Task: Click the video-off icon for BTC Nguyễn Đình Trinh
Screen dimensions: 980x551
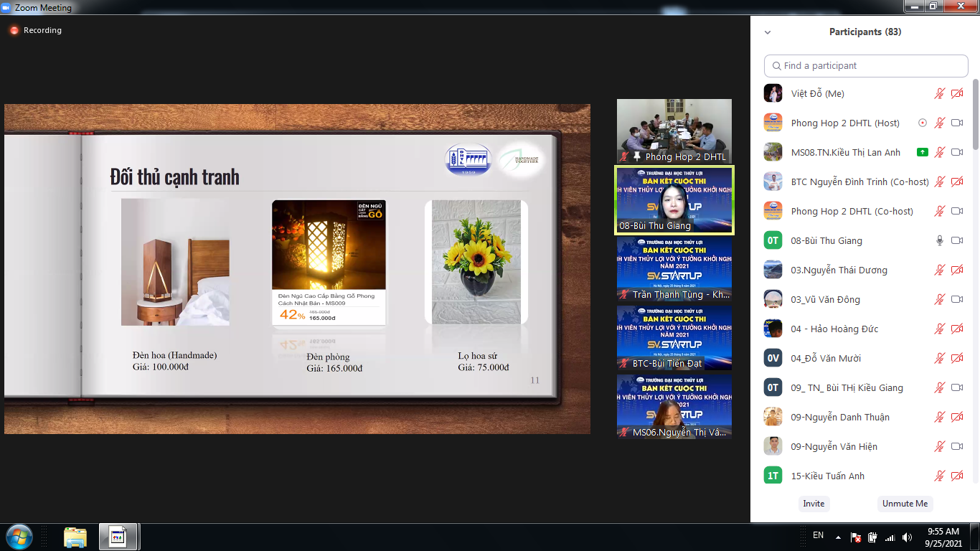Action: 957,182
